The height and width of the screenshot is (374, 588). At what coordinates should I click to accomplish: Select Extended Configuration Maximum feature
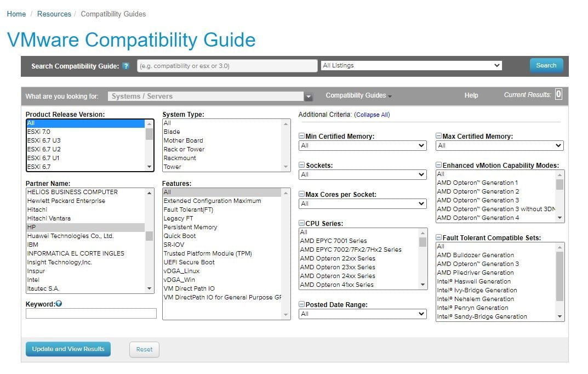click(x=222, y=201)
